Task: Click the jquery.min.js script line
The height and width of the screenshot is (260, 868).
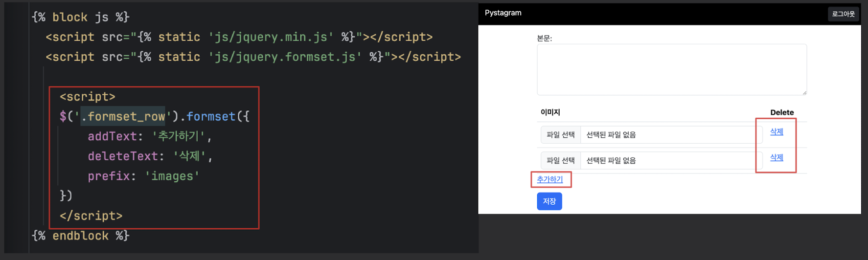Action: click(x=239, y=37)
